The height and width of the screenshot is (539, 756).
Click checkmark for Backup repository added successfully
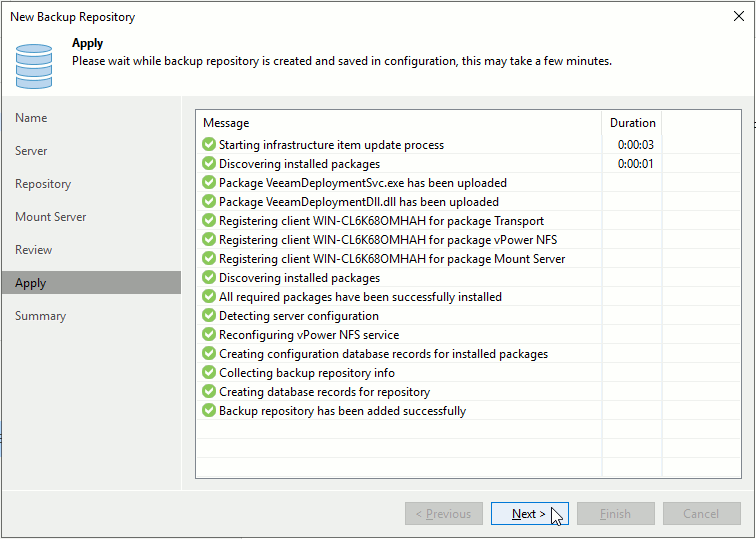click(209, 411)
